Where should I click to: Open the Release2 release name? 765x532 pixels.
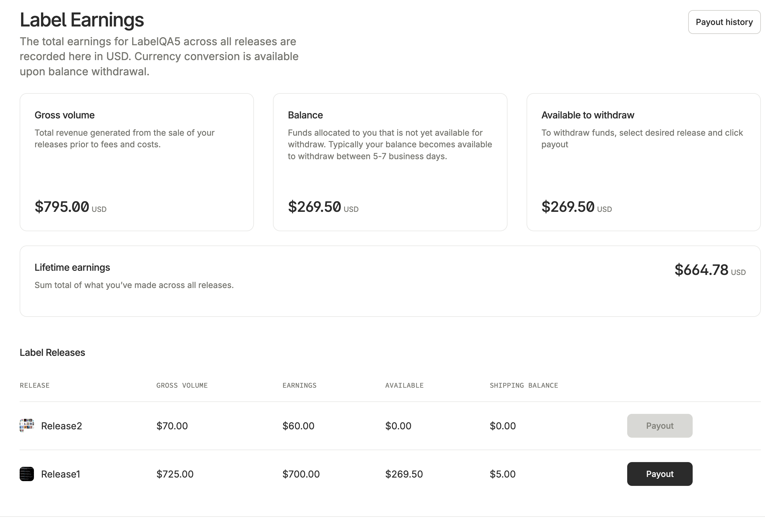point(61,426)
